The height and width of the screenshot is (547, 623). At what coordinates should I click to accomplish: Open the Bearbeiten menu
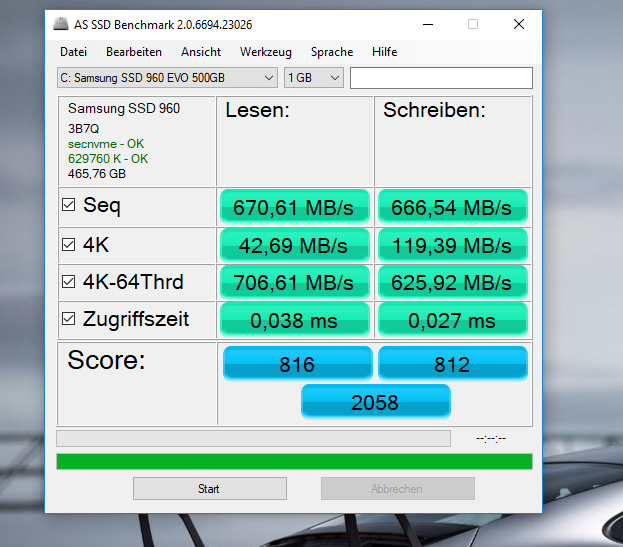tap(134, 52)
